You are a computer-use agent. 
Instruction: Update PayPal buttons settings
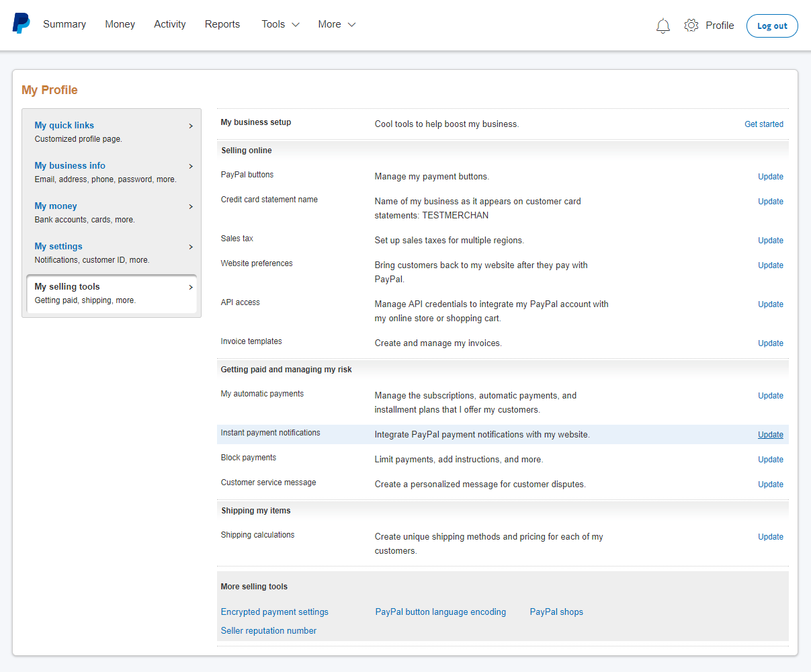[x=771, y=177]
